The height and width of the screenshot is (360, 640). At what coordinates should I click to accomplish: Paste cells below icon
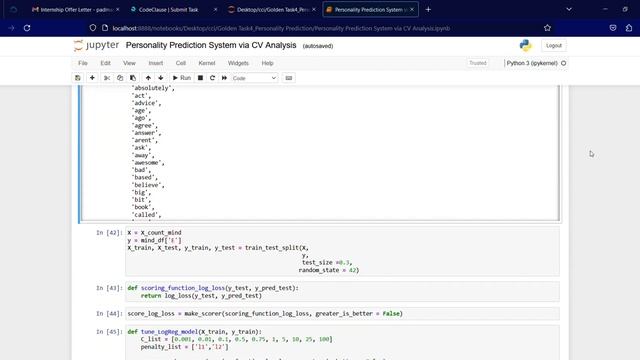133,78
